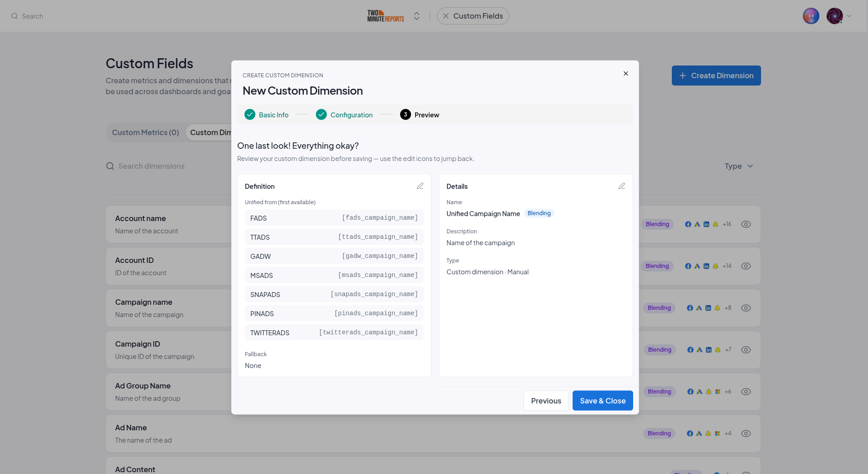Click the Create Dimension button
Viewport: 868px width, 474px height.
tap(716, 76)
